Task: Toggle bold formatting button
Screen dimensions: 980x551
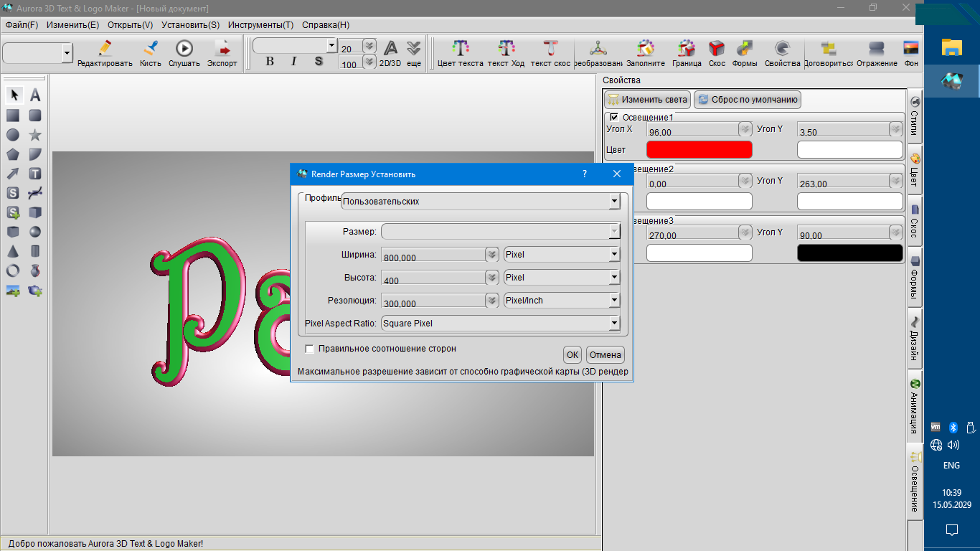Action: [x=270, y=62]
